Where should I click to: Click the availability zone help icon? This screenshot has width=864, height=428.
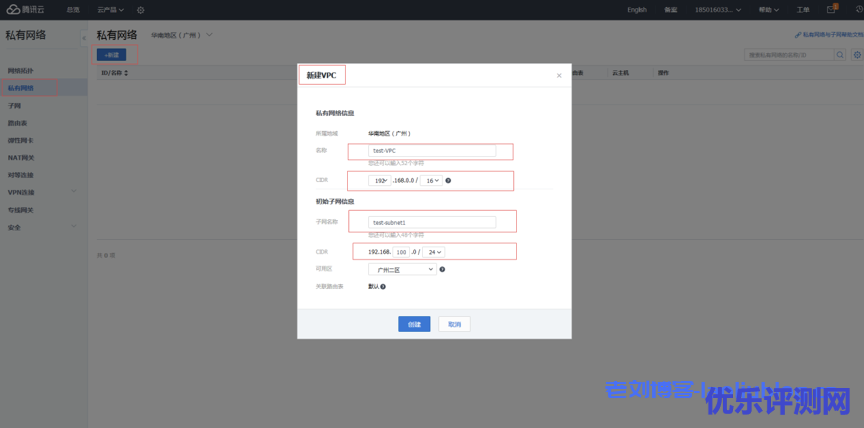[x=442, y=269]
